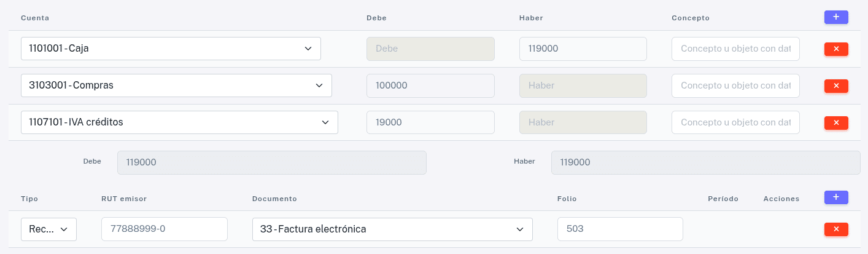Remove the Compras account row
Screen dimensions: 868x254
click(835, 85)
